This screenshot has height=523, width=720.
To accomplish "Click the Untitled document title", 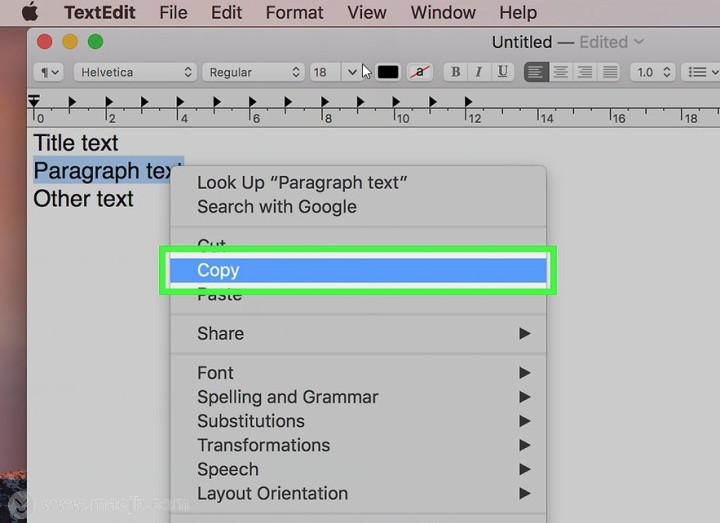I will [522, 42].
